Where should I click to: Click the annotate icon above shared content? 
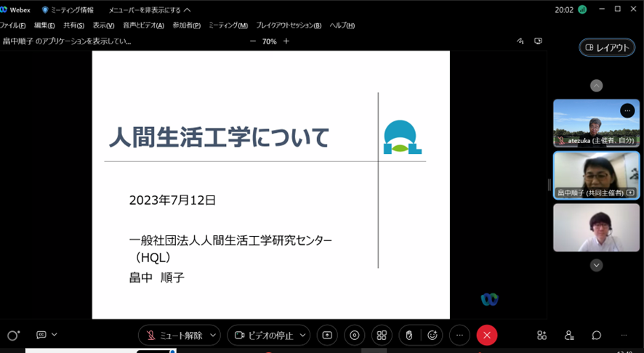pyautogui.click(x=520, y=41)
